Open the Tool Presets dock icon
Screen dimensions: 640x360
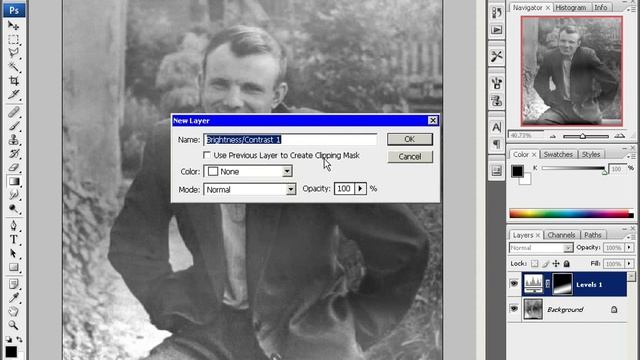tap(496, 56)
